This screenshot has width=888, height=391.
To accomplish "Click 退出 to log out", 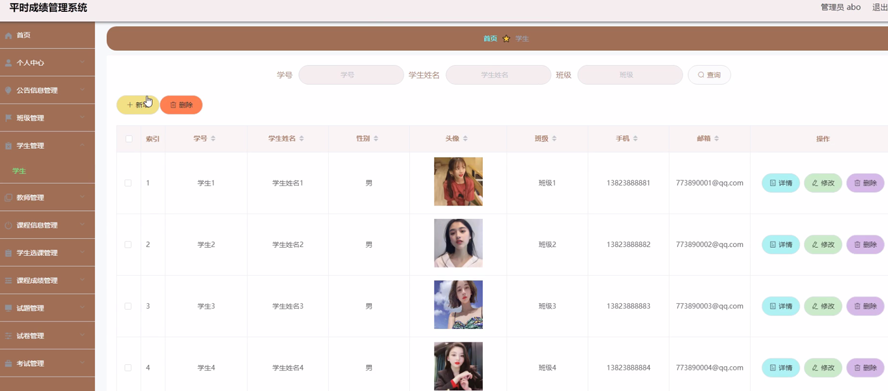I will (880, 7).
